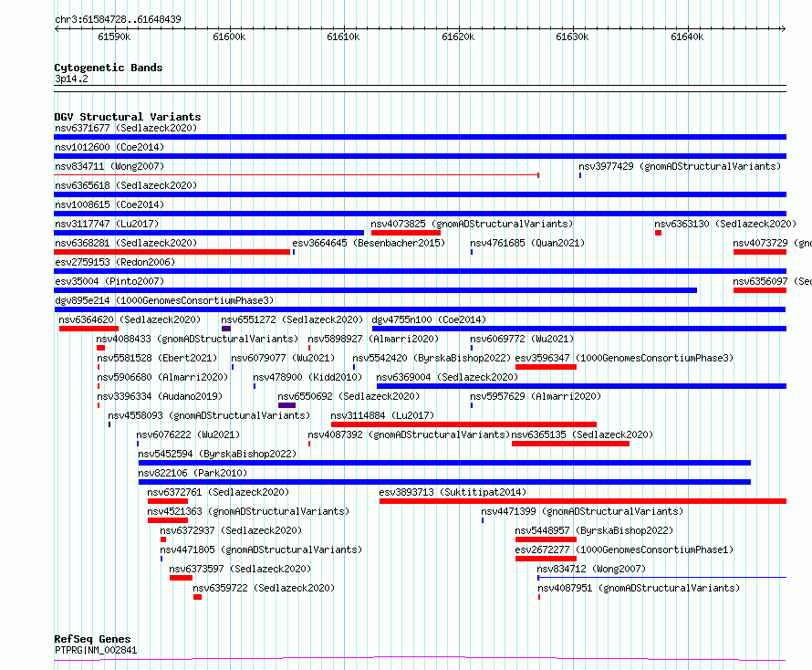Click nsv3977429 gnomAD variant label
The height and width of the screenshot is (670, 812).
coord(680,166)
